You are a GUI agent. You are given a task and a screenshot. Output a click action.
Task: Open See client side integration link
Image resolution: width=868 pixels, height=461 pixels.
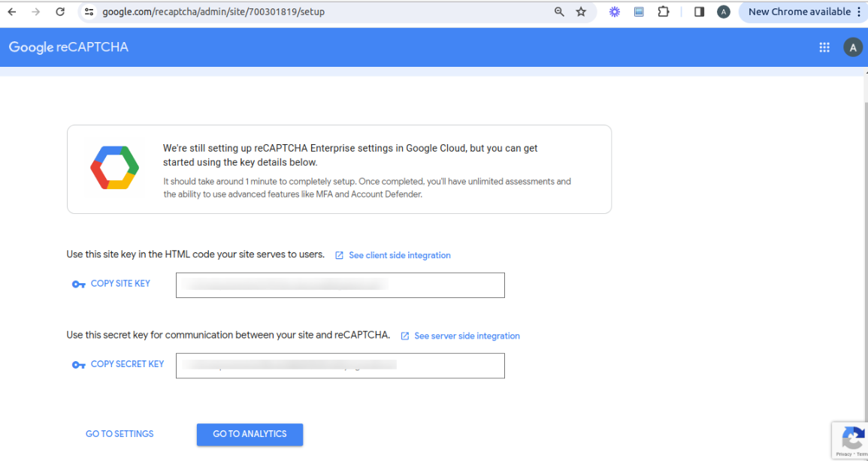(x=399, y=255)
